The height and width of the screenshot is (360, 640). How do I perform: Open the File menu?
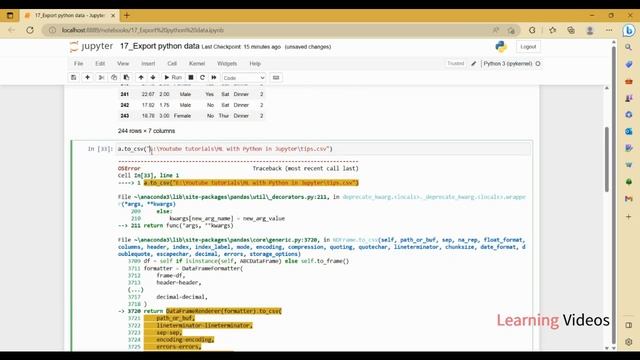tap(78, 64)
